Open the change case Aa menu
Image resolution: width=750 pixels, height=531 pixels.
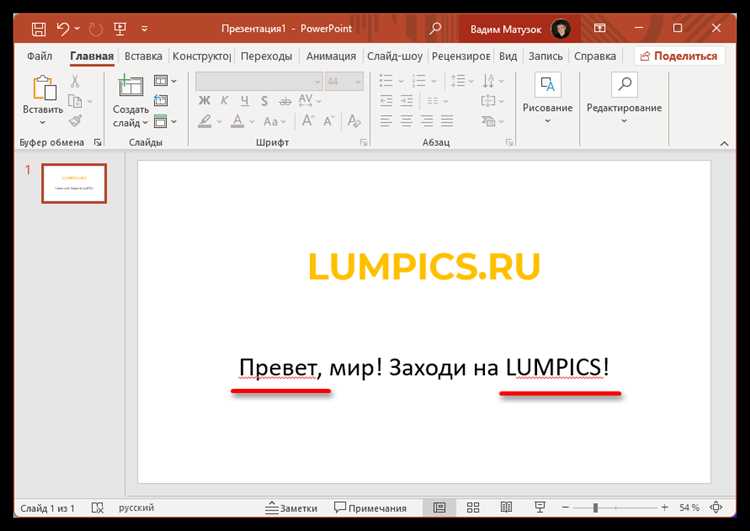(274, 122)
